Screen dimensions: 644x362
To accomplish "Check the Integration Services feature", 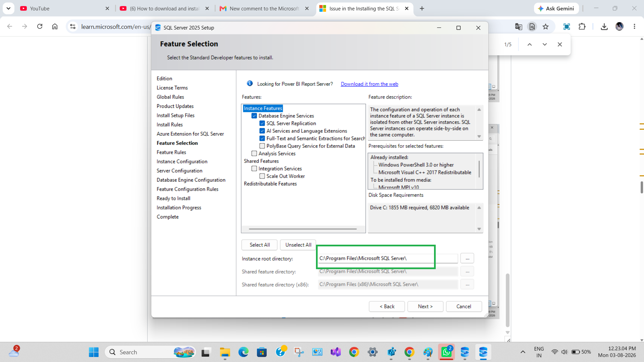I will (x=254, y=169).
